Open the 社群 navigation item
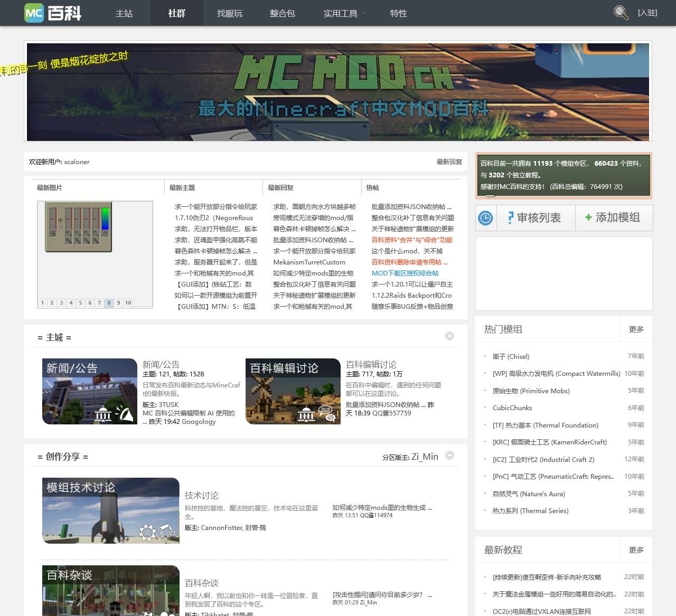 click(x=176, y=13)
